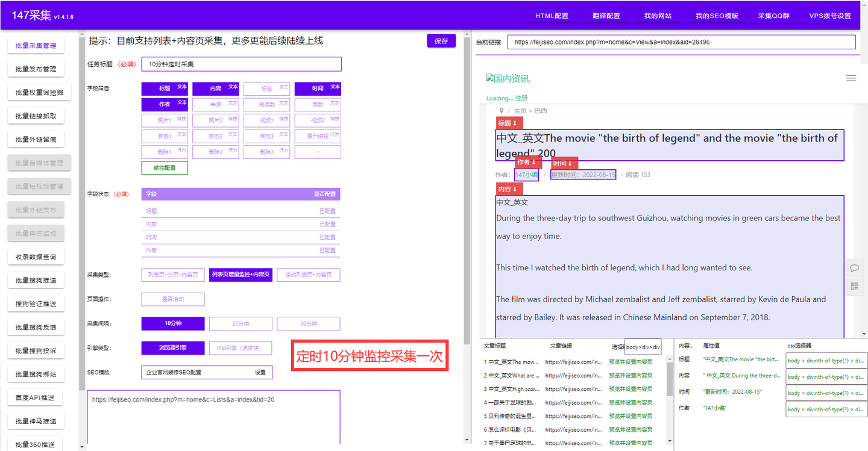Toggle the 标签 field chip

[266, 88]
